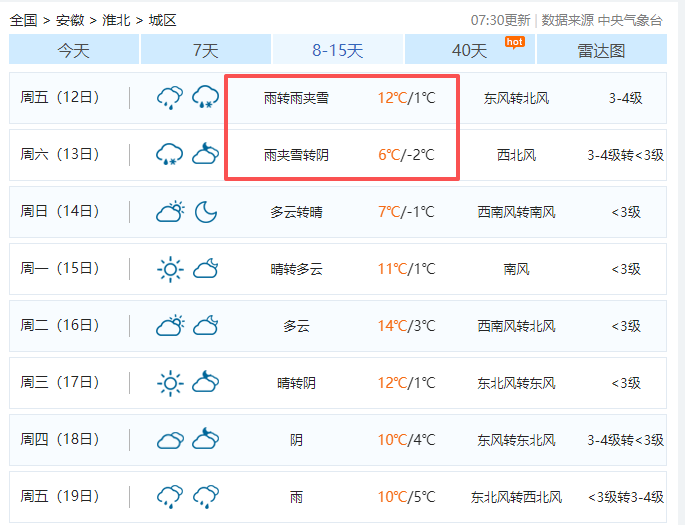Screen dimensions: 685x525
Task: Select the 8-15天 forecast tab
Action: [x=338, y=50]
